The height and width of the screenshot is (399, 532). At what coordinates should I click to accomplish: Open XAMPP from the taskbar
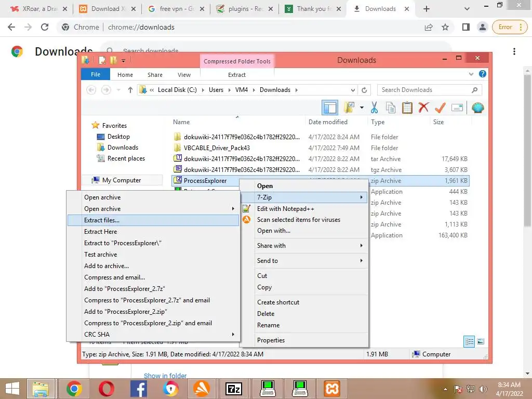pyautogui.click(x=332, y=389)
